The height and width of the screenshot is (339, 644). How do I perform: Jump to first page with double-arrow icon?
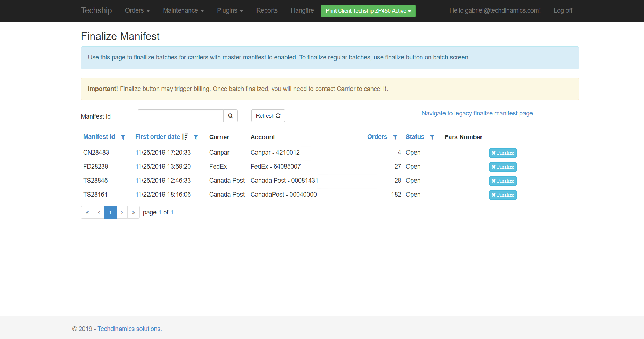87,212
